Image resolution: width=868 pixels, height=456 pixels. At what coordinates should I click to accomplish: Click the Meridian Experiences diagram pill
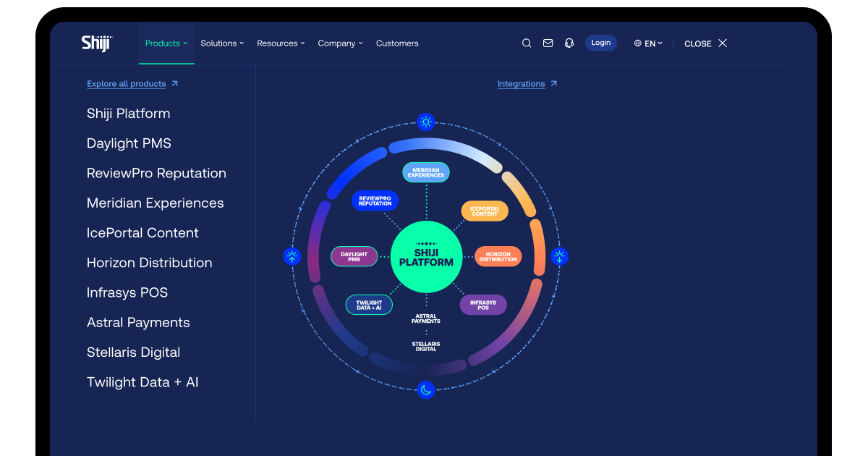coord(426,172)
